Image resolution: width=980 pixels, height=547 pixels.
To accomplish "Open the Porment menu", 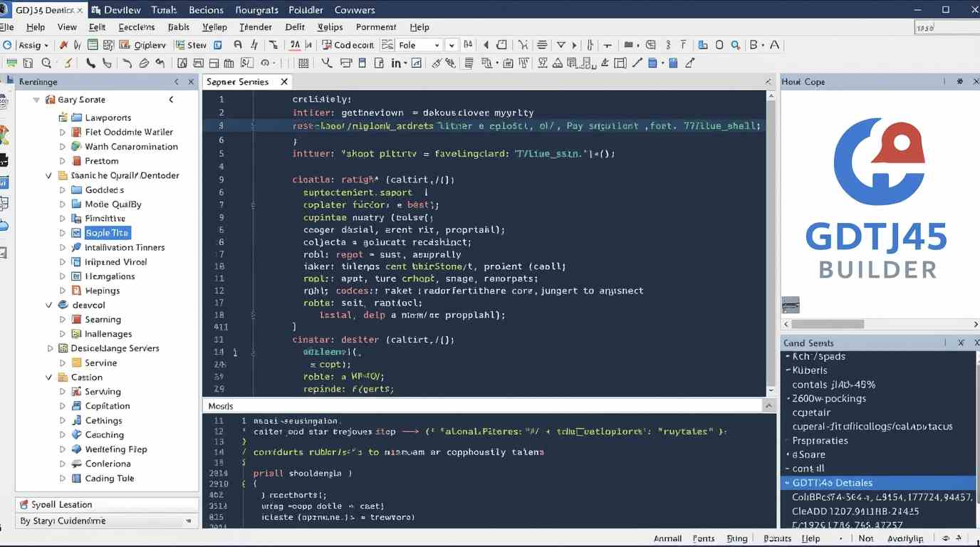I will [x=375, y=27].
